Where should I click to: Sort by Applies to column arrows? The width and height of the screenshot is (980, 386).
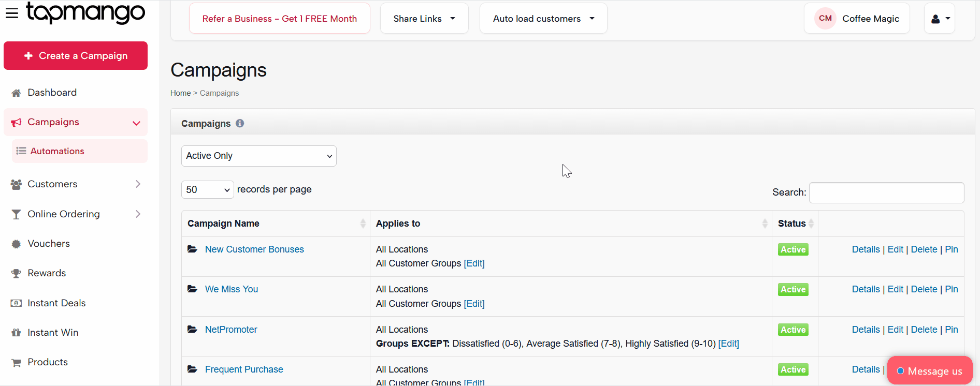click(765, 224)
